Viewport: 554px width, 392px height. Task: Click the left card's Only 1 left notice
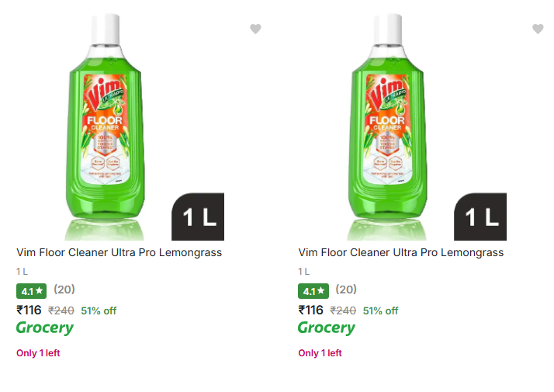[x=38, y=353]
